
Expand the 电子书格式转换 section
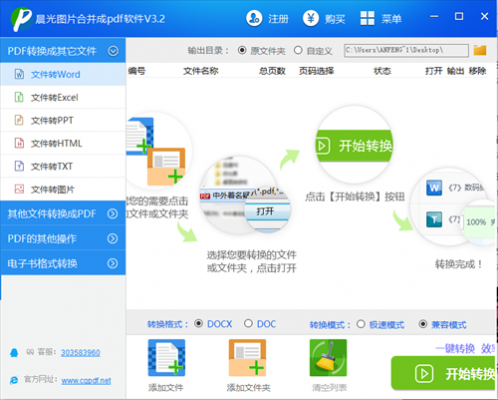click(113, 263)
